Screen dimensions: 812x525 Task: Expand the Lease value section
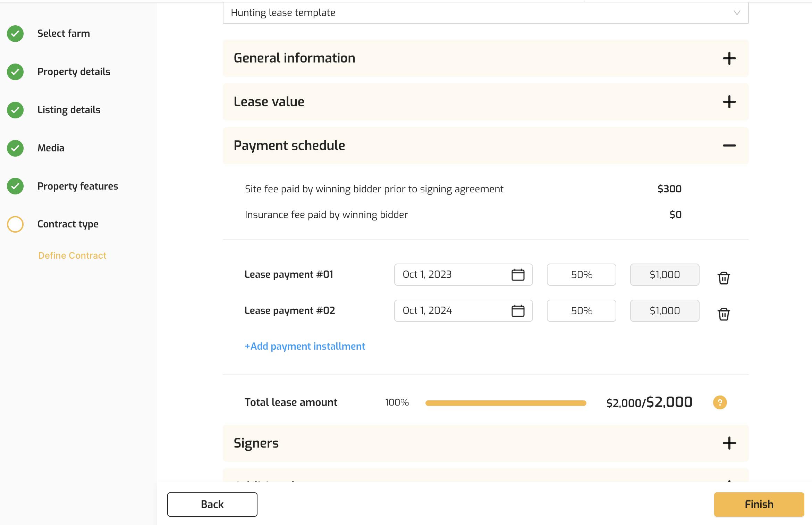729,101
